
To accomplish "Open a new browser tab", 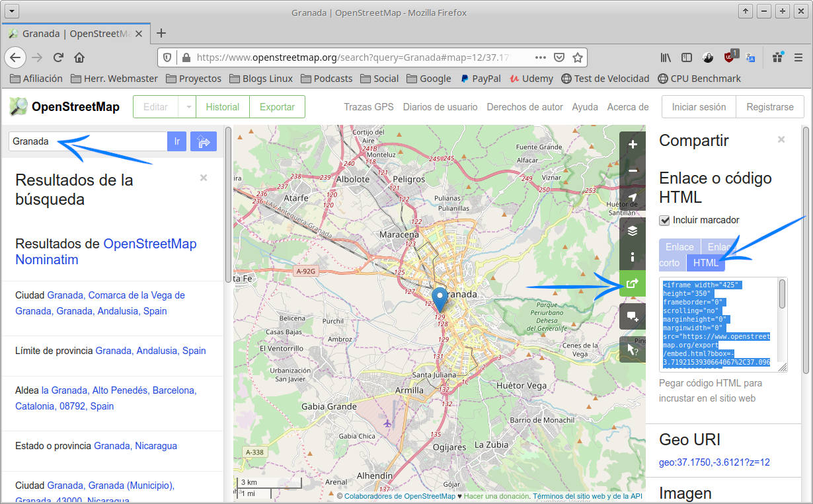I will [x=161, y=33].
